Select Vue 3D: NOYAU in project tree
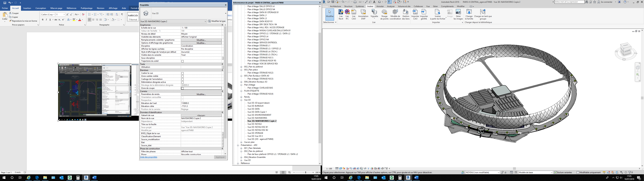Image resolution: width=644 pixels, height=181 pixels. point(255,124)
